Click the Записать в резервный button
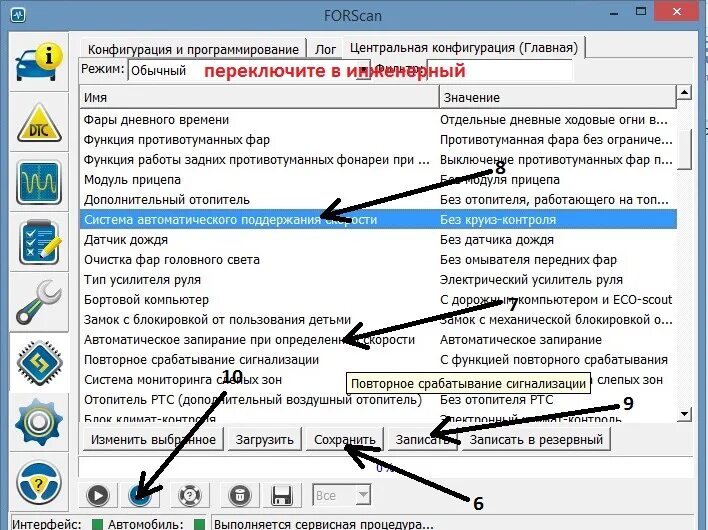This screenshot has width=708, height=530. pyautogui.click(x=536, y=439)
